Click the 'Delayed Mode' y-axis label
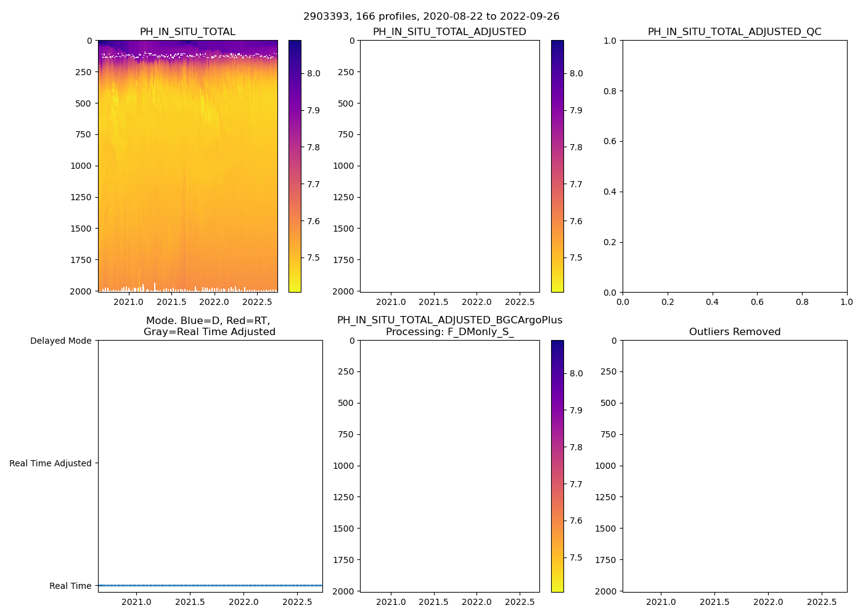The height and width of the screenshot is (616, 863). point(60,341)
